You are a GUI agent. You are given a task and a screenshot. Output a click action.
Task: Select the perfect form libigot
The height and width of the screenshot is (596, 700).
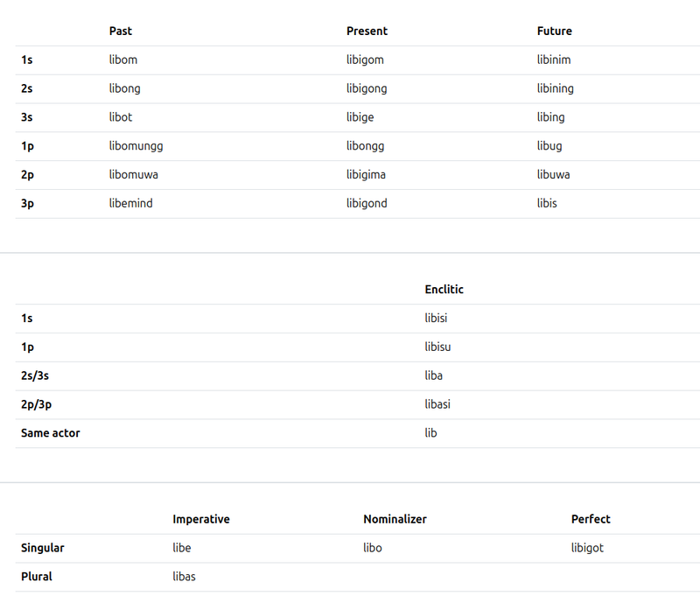pos(587,549)
